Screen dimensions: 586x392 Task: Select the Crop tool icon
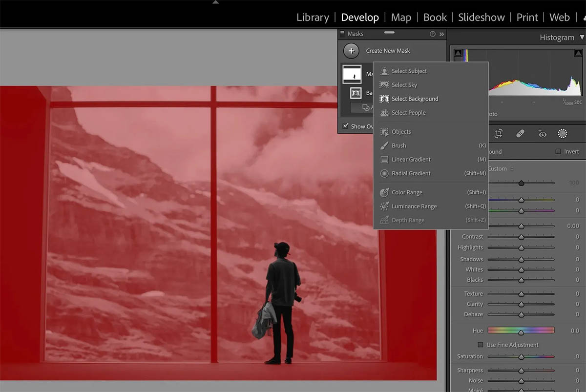499,134
